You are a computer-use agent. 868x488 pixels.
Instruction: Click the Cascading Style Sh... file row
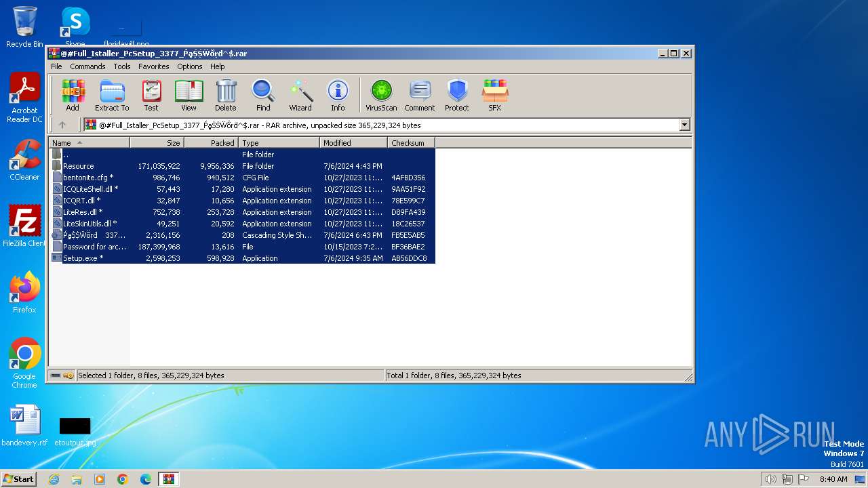point(243,235)
